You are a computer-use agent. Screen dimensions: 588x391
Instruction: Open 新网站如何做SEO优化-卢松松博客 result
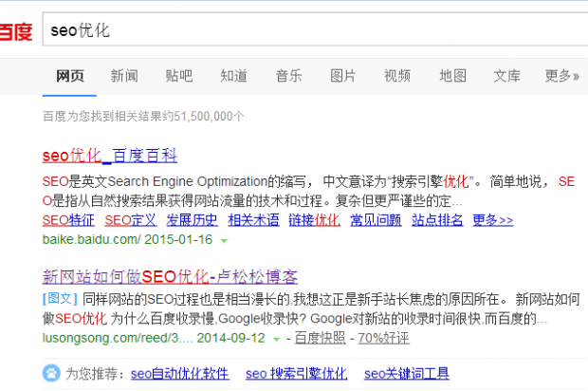[x=170, y=277]
